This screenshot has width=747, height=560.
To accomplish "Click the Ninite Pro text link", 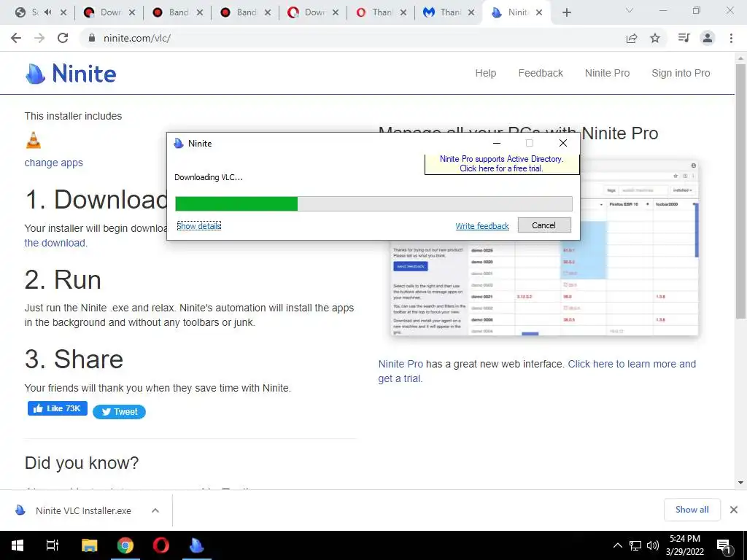I will pyautogui.click(x=400, y=364).
